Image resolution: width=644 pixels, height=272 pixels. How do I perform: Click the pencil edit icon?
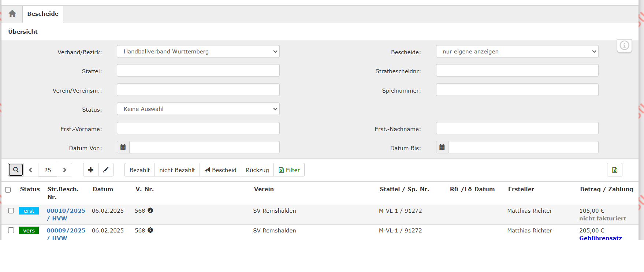(x=106, y=170)
